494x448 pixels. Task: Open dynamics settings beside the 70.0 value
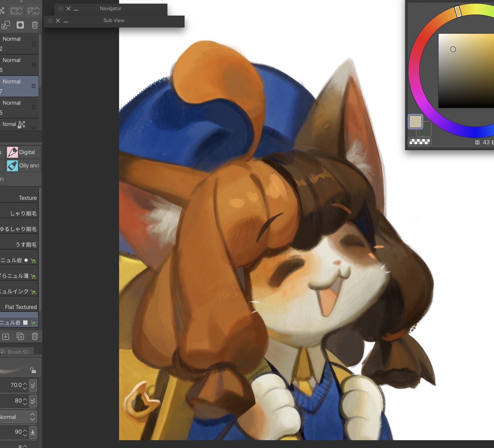33,385
